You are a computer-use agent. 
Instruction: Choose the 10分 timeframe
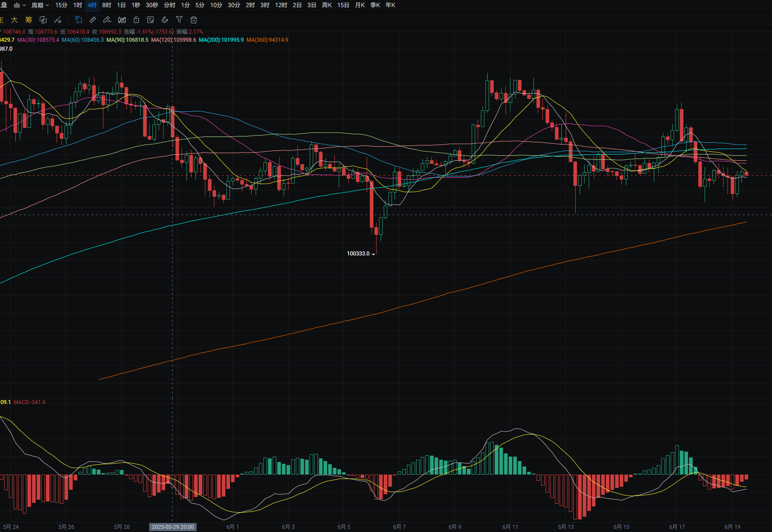click(216, 5)
